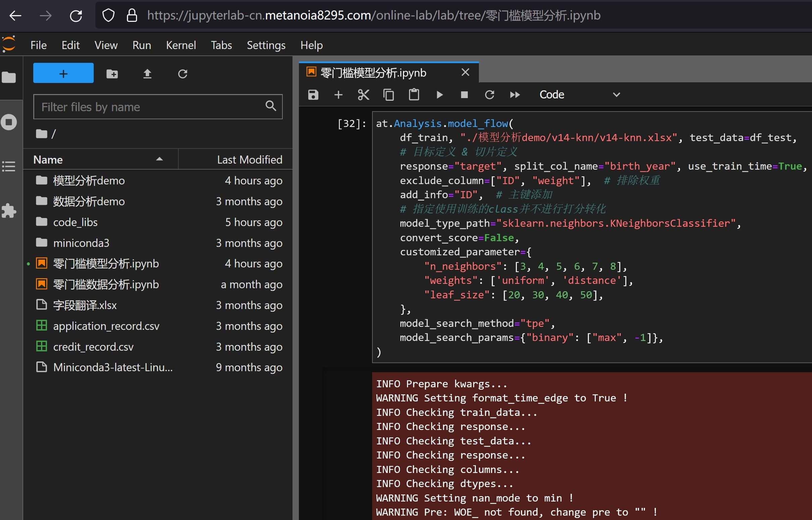The width and height of the screenshot is (812, 520).
Task: Create a new folder with the folder-plus icon
Action: 112,74
